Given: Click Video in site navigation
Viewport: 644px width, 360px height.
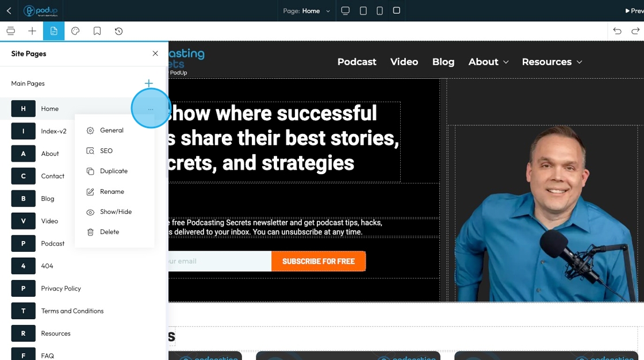Looking at the screenshot, I should pos(404,62).
